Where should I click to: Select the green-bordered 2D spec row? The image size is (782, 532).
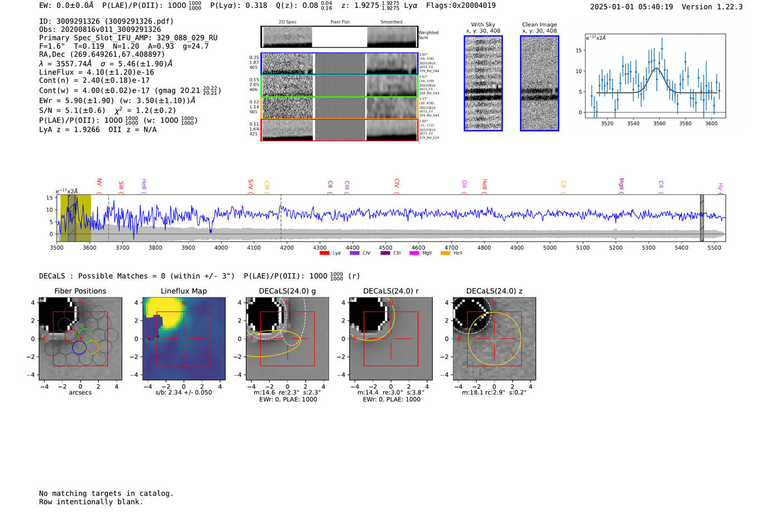point(340,86)
